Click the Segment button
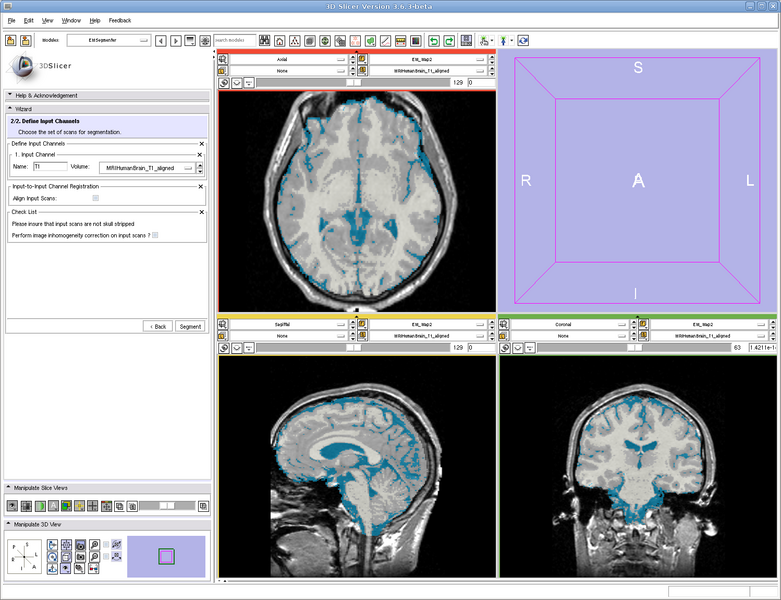This screenshot has height=600, width=781. tap(190, 327)
